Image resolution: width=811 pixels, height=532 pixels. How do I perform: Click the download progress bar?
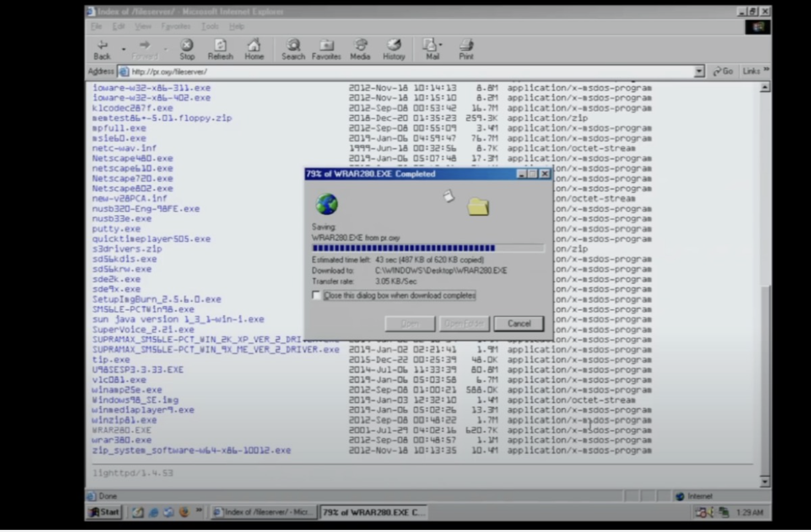(x=428, y=248)
